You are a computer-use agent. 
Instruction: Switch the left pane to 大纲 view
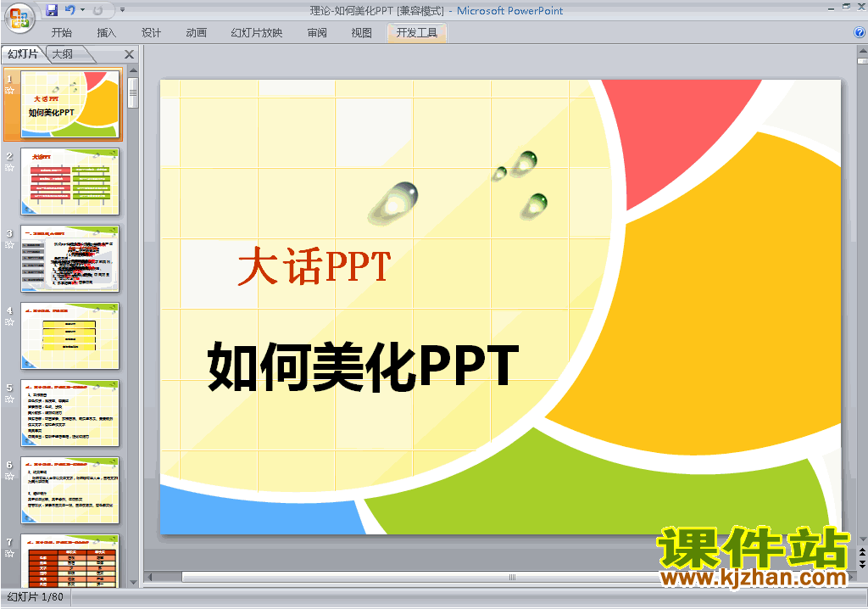(x=63, y=54)
